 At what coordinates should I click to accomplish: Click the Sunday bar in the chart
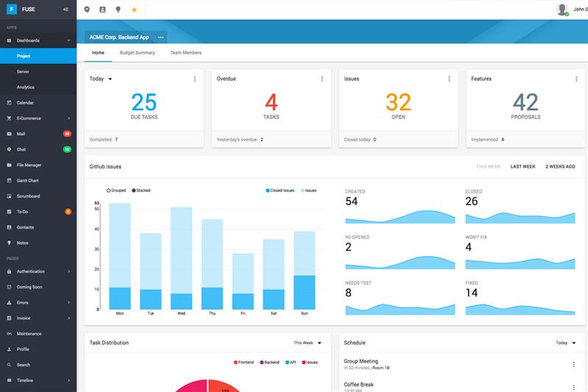[304, 271]
